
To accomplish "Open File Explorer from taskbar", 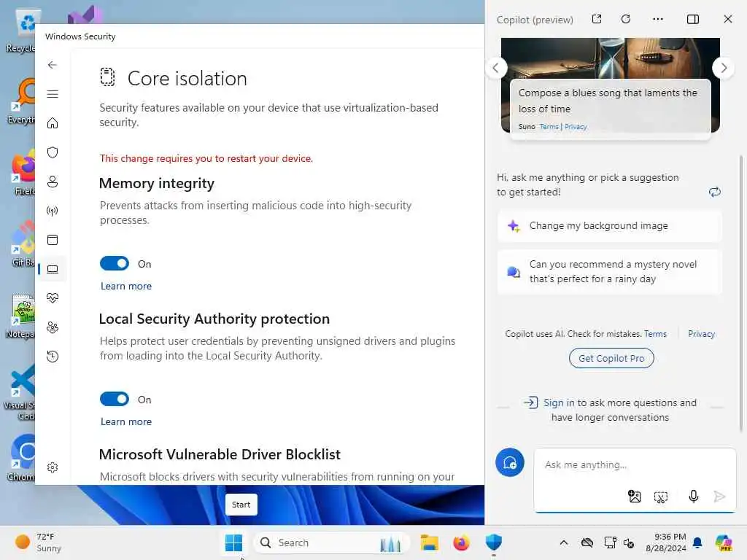I will pyautogui.click(x=429, y=542).
